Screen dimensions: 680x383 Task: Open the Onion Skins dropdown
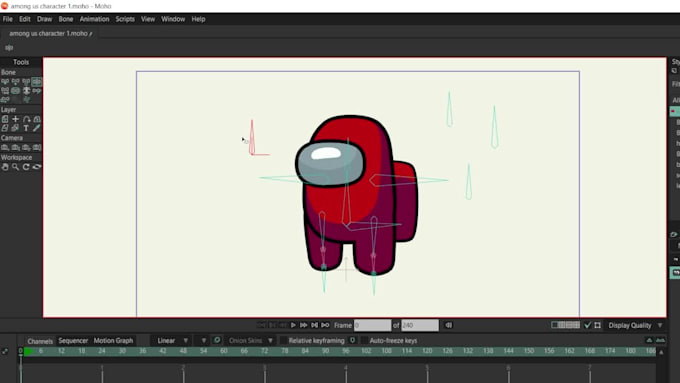pos(250,340)
